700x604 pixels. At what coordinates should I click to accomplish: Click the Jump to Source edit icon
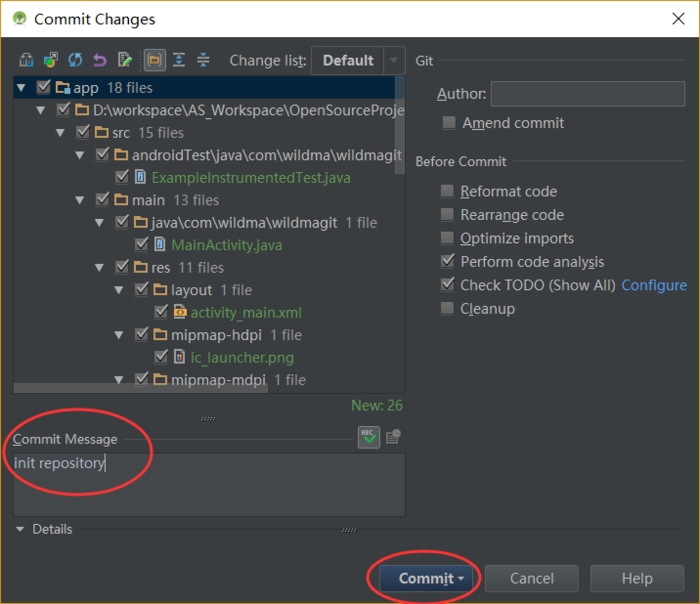pyautogui.click(x=125, y=60)
